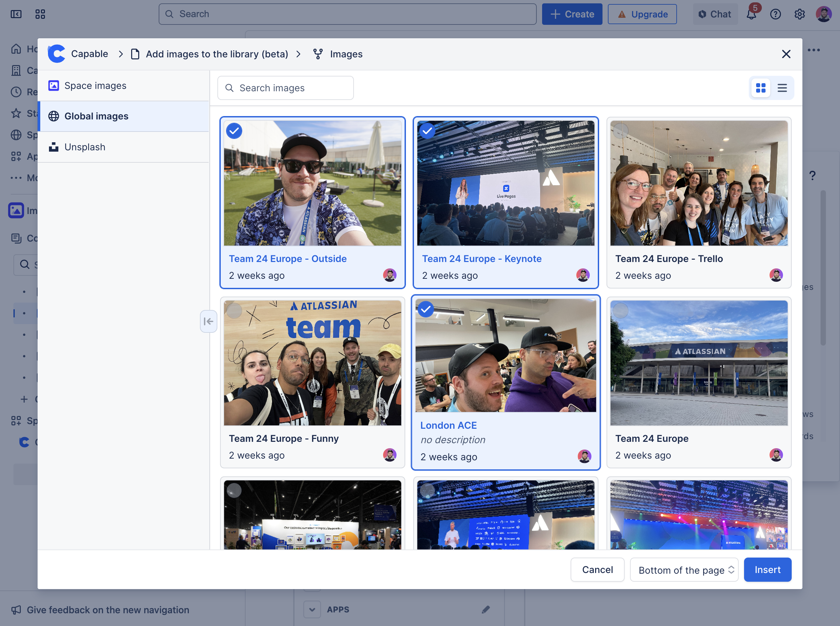Viewport: 840px width, 626px height.
Task: Select the Team 24 Europe - Funny checkbox
Action: 234,311
